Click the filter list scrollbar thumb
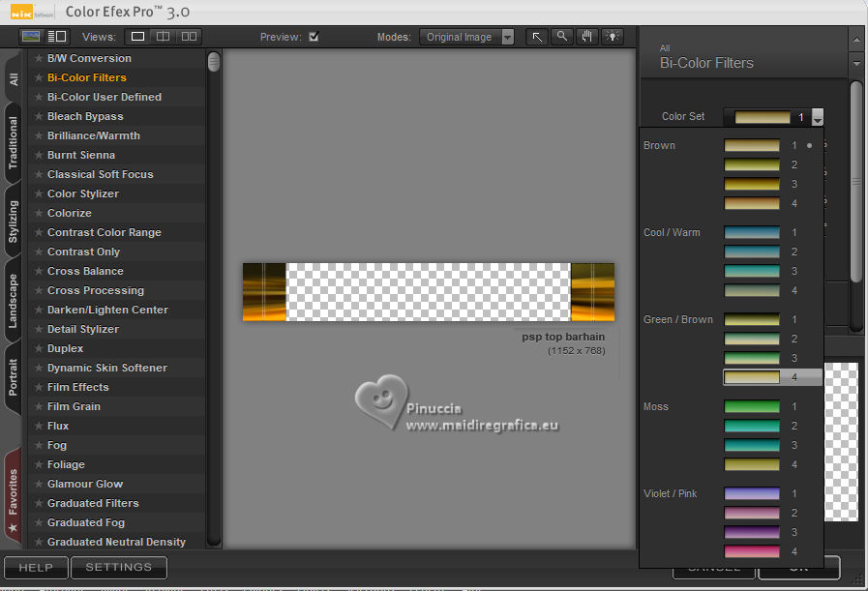 click(214, 62)
